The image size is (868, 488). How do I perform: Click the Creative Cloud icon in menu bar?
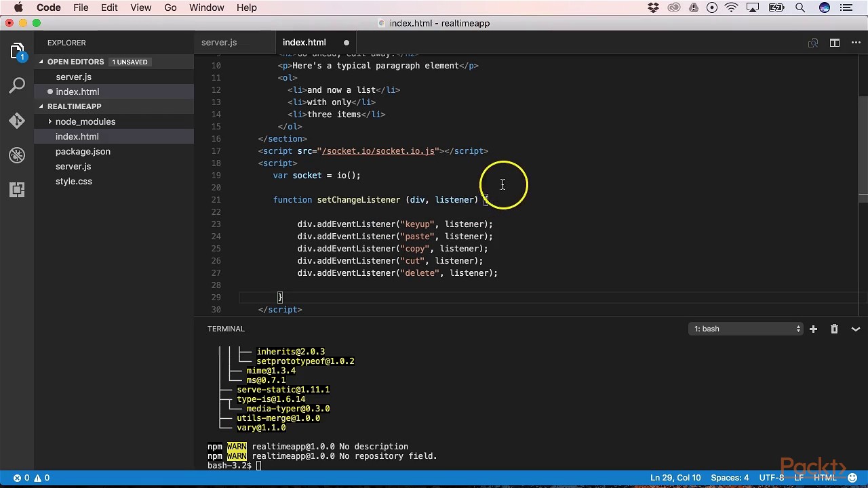pyautogui.click(x=673, y=7)
